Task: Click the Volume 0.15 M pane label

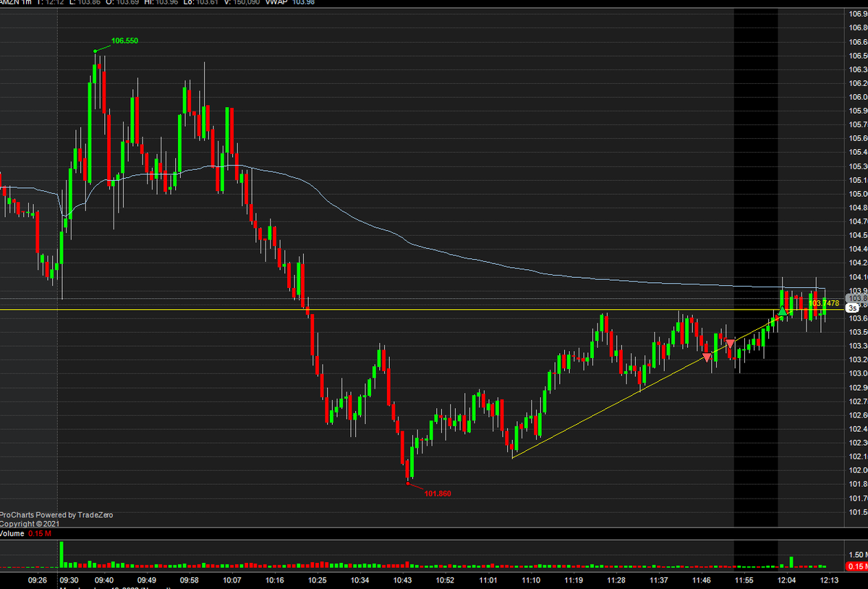Action: (26, 534)
